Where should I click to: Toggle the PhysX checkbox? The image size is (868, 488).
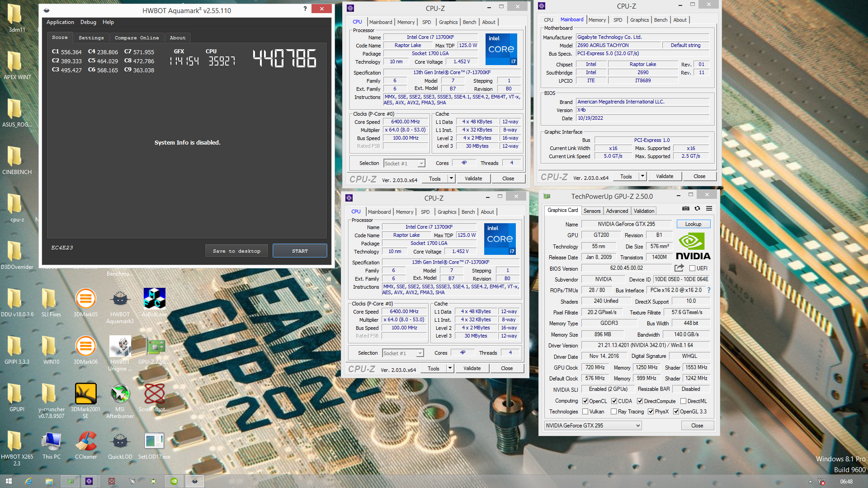[x=651, y=411]
